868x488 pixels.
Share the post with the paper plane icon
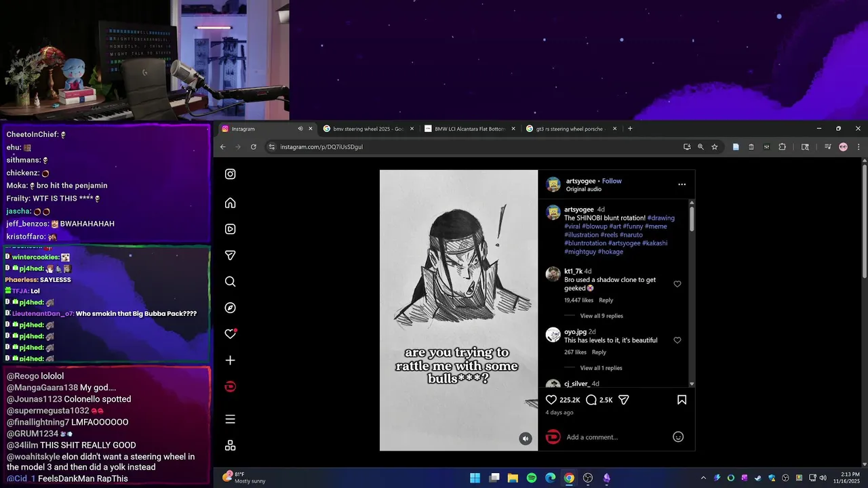(x=624, y=400)
